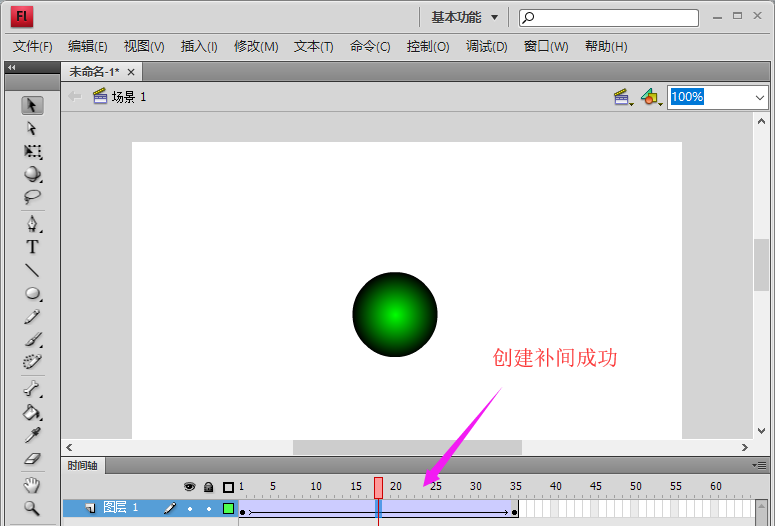Toggle show/hide all layers eye icon
The width and height of the screenshot is (775, 526).
[189, 487]
